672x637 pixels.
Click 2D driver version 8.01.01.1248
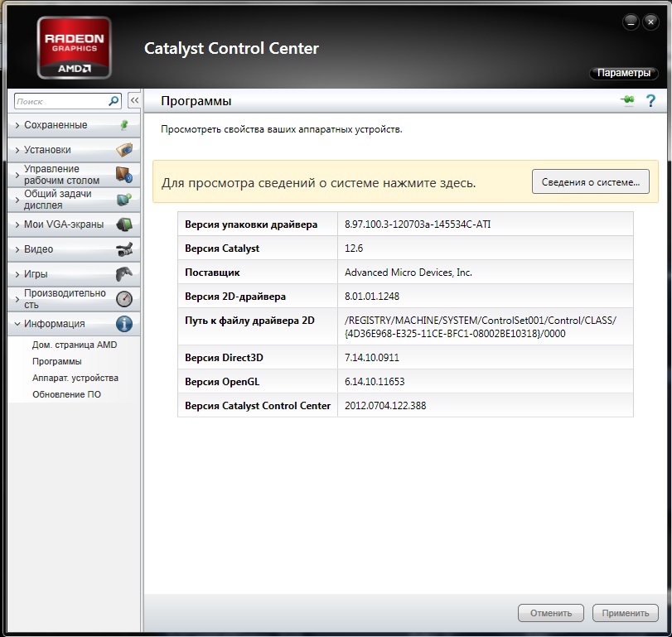[372, 297]
